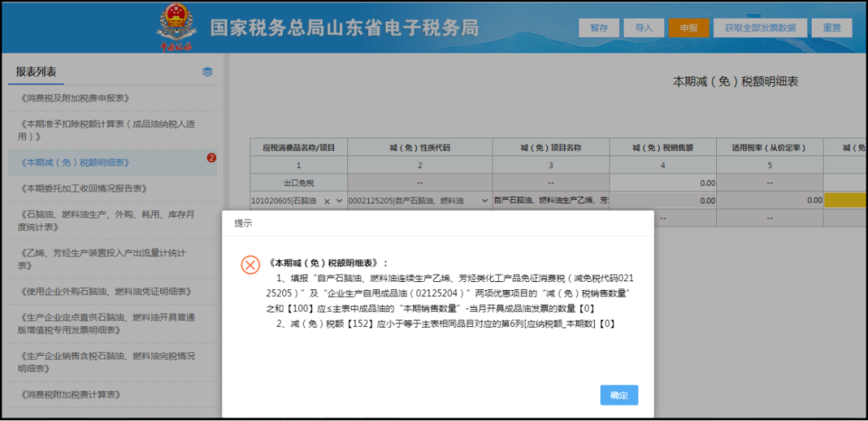
Task: Click the 暂存 save button
Action: 599,27
